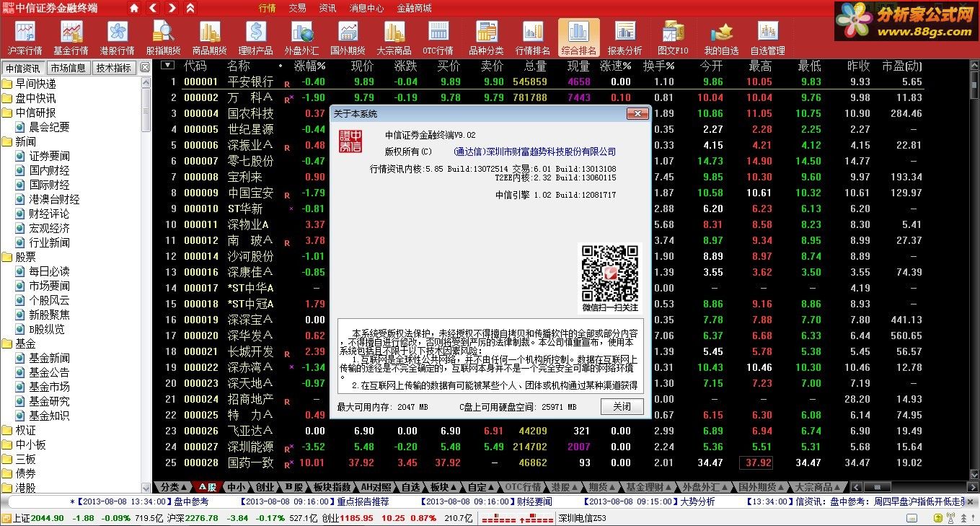Open the 商品期货 toolbar icon
The height and width of the screenshot is (526, 980).
coord(209,38)
